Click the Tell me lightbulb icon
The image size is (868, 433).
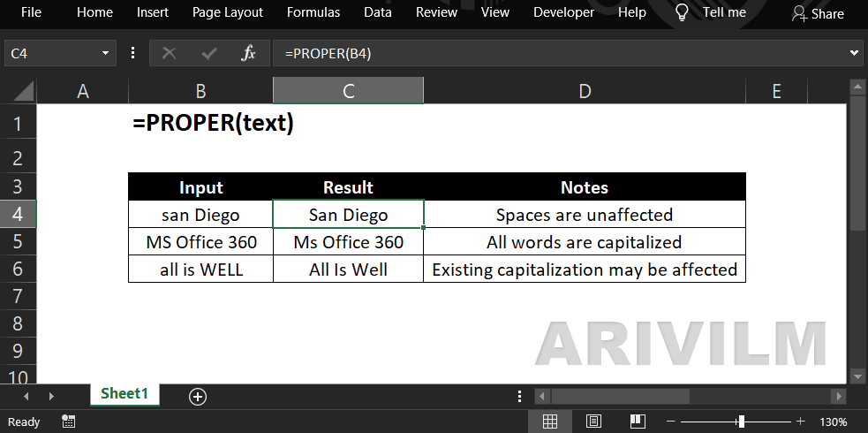[x=682, y=12]
